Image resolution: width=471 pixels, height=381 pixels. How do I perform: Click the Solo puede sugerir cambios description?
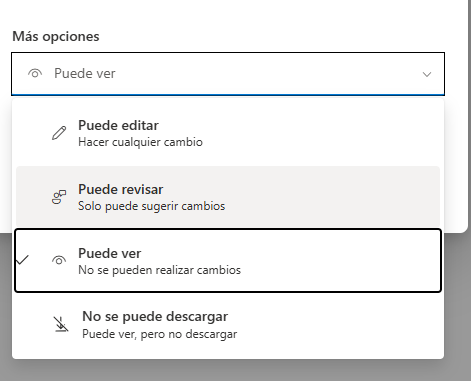(152, 206)
